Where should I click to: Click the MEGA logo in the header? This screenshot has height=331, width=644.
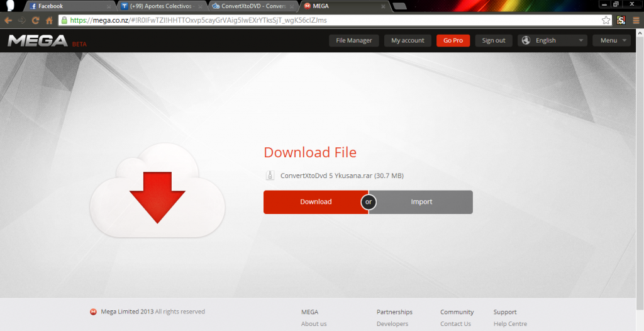click(37, 41)
